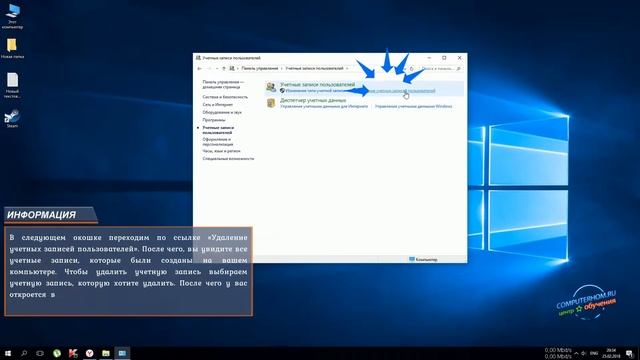Select the Steam desktop shortcut

tap(12, 118)
